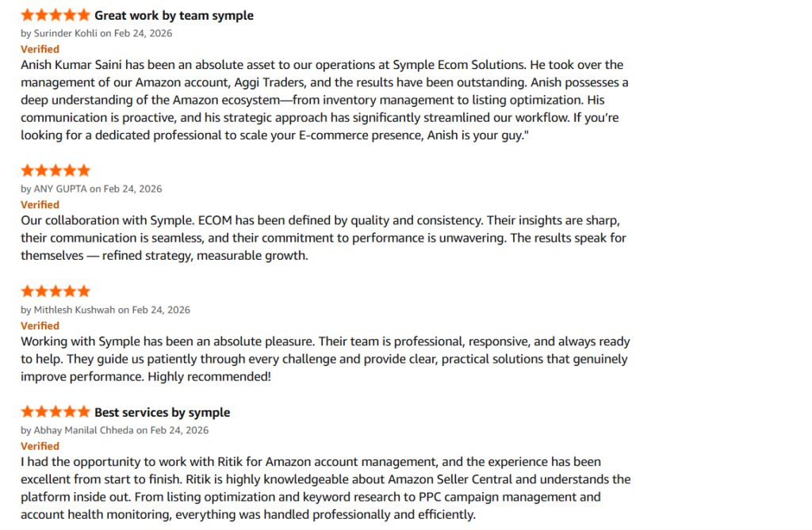812x530 pixels.
Task: Click the review date beside Mithlesh Kushwah
Action: tap(161, 310)
